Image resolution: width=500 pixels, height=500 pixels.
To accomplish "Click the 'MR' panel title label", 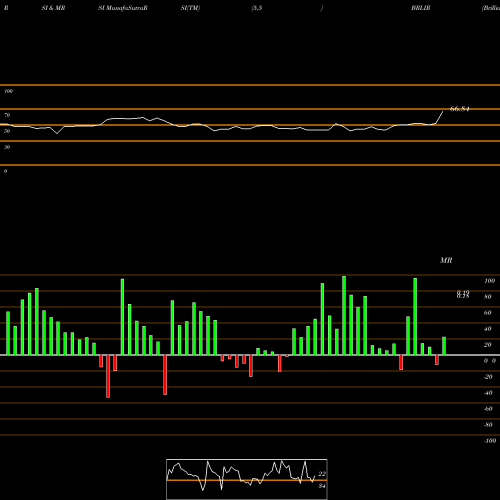I will (446, 260).
